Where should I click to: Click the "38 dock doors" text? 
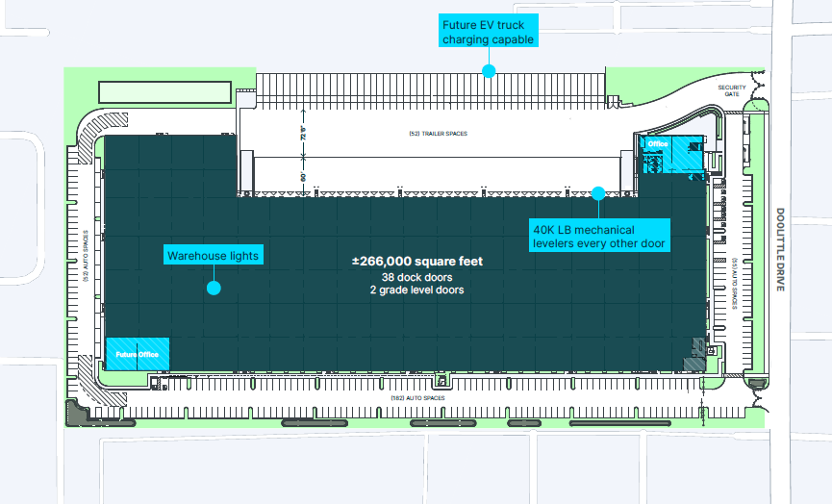[x=416, y=277]
